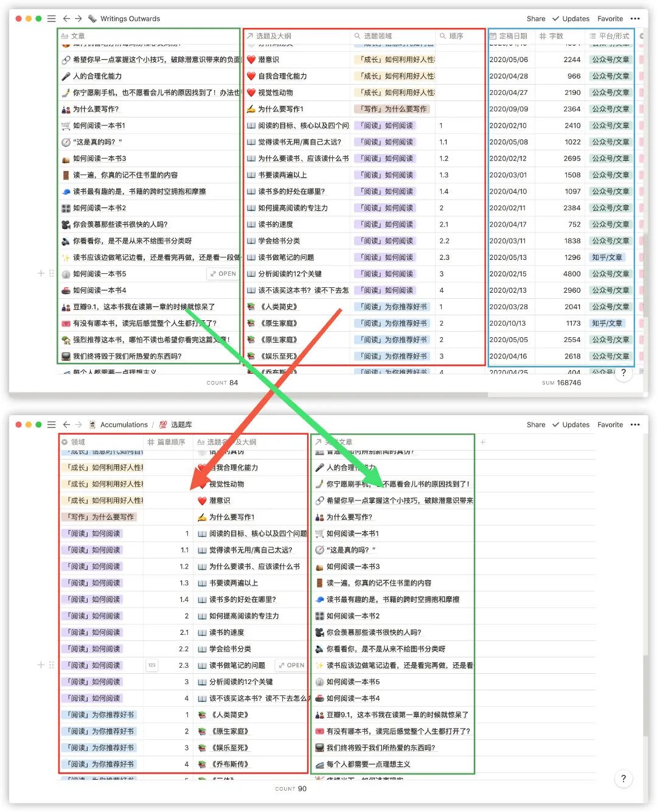The image size is (657, 812).
Task: Open the 平台/形式 column header menu
Action: (610, 36)
